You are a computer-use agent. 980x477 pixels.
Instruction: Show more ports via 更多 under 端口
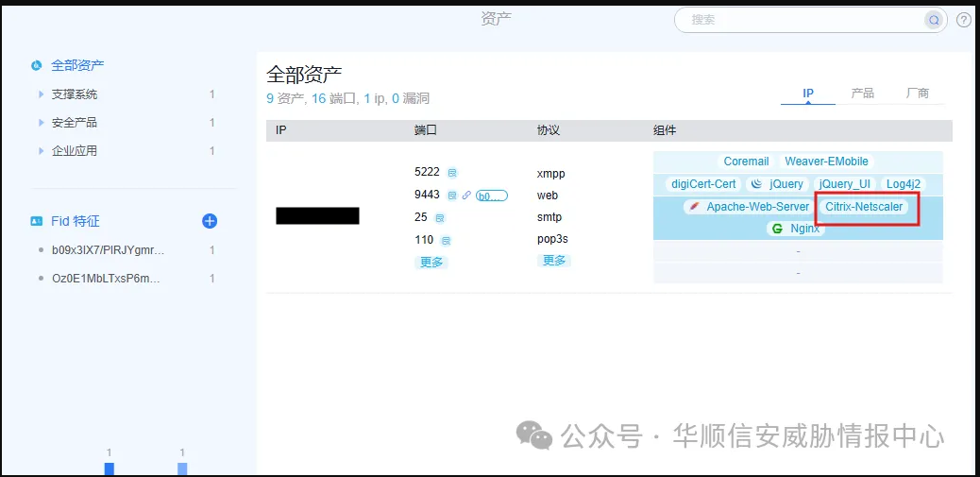point(431,262)
